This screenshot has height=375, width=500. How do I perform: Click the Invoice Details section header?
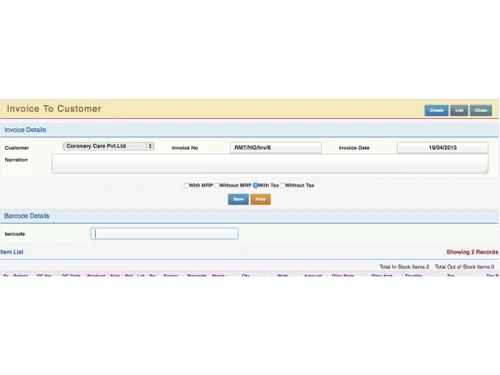(249, 130)
